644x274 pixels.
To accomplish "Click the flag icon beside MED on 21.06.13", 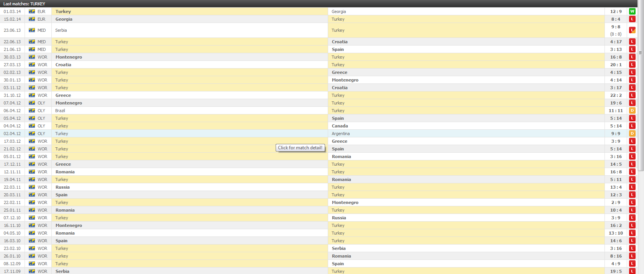I will coord(32,49).
